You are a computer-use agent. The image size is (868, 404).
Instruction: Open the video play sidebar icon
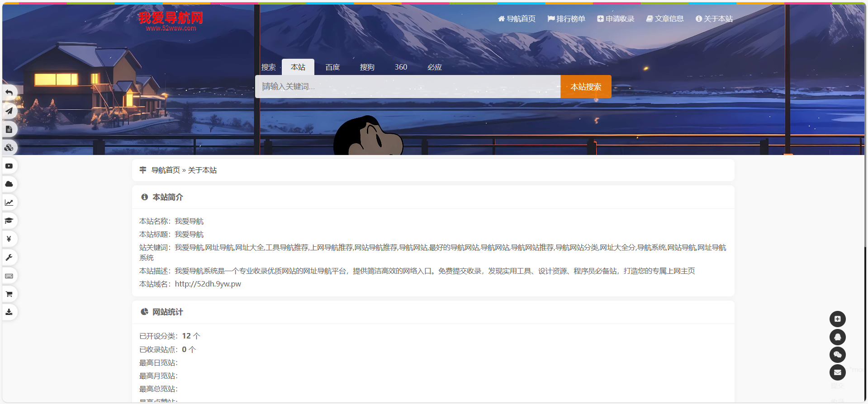pos(9,166)
